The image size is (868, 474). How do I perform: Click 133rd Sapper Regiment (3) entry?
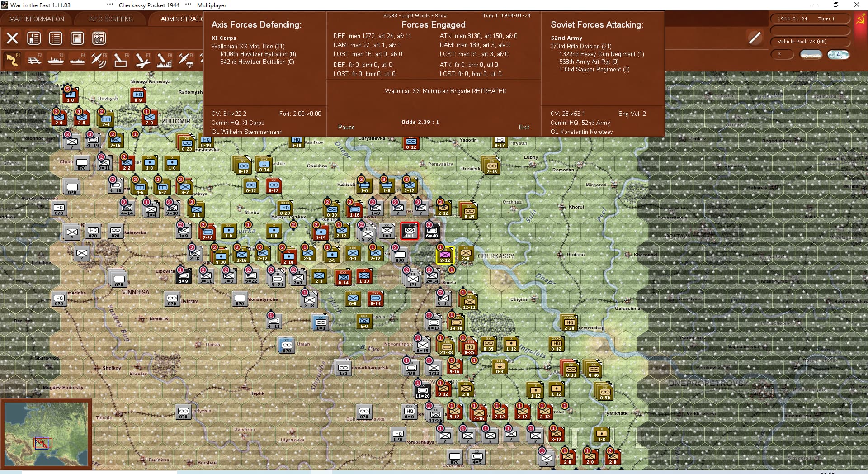594,69
